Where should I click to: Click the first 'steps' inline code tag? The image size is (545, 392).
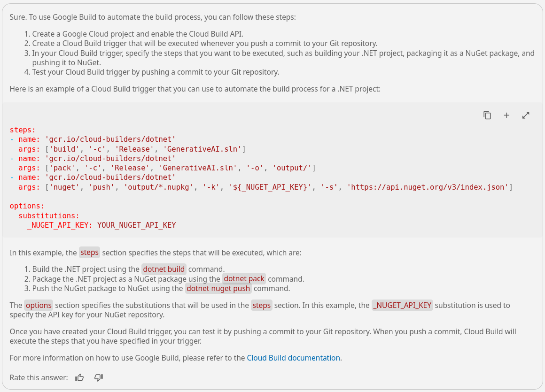point(89,253)
